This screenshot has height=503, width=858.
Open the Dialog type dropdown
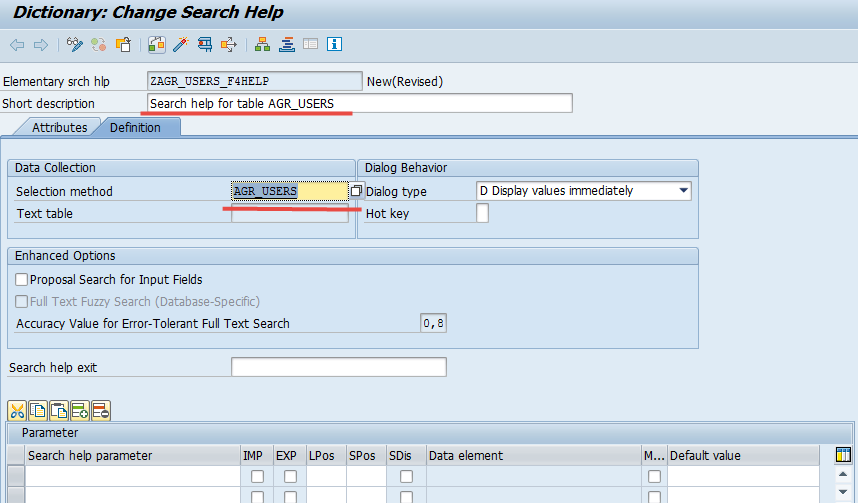click(683, 190)
